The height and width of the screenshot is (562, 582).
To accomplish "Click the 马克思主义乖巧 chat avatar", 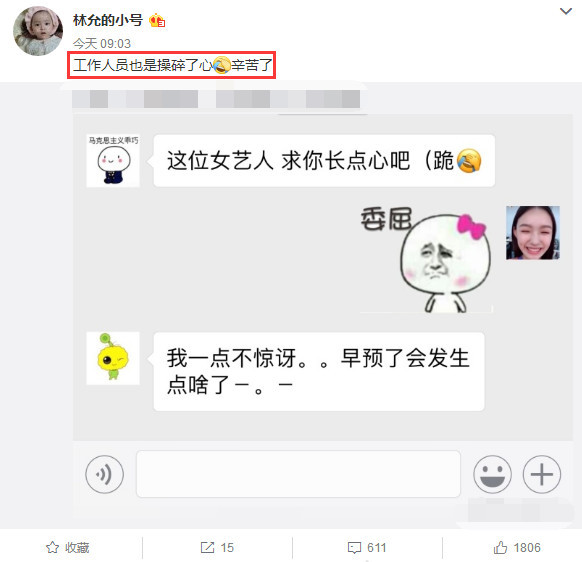I will click(x=113, y=161).
